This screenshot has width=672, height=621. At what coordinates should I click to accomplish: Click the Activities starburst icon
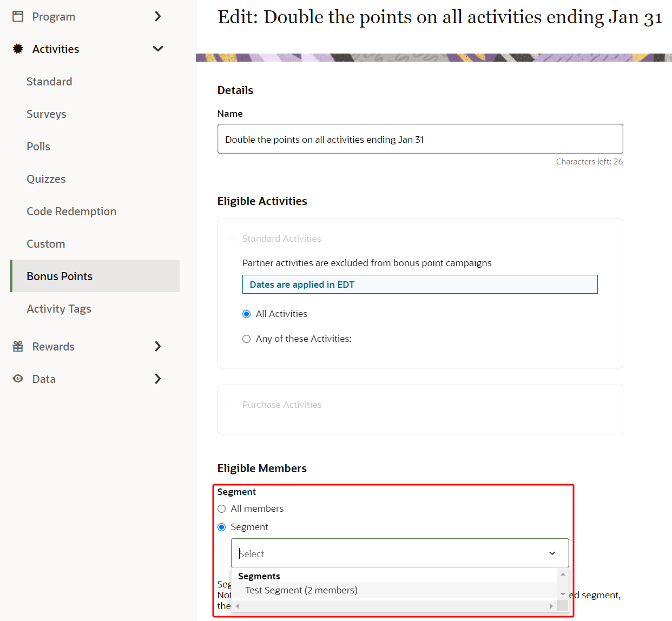click(18, 49)
